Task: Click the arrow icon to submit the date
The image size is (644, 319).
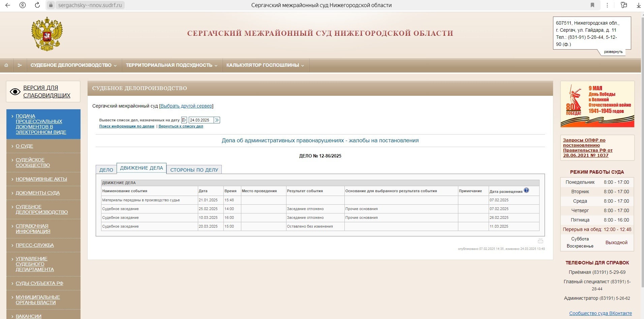Action: click(x=217, y=120)
